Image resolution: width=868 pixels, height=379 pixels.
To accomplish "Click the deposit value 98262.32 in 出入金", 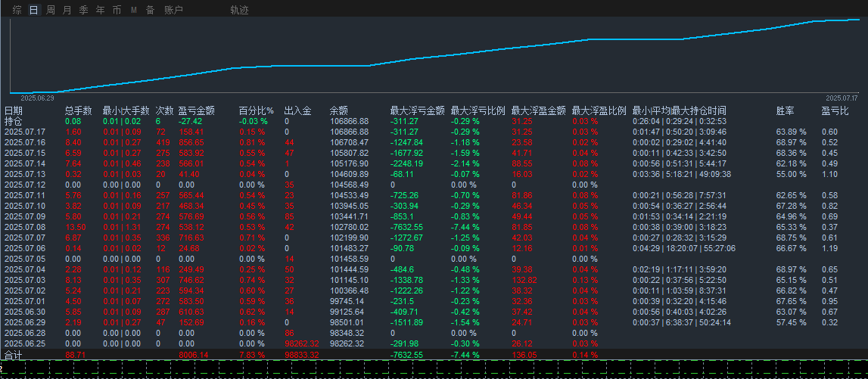I will tap(303, 343).
